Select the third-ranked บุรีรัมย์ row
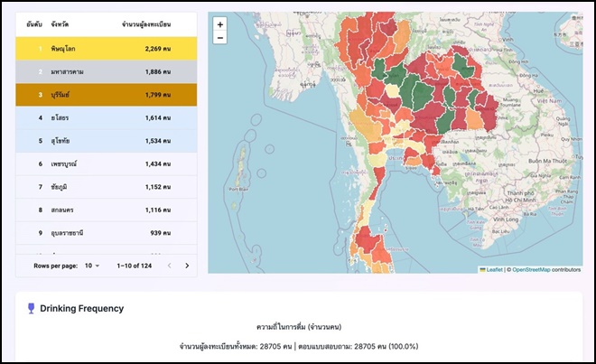596x364 pixels. pyautogui.click(x=107, y=95)
